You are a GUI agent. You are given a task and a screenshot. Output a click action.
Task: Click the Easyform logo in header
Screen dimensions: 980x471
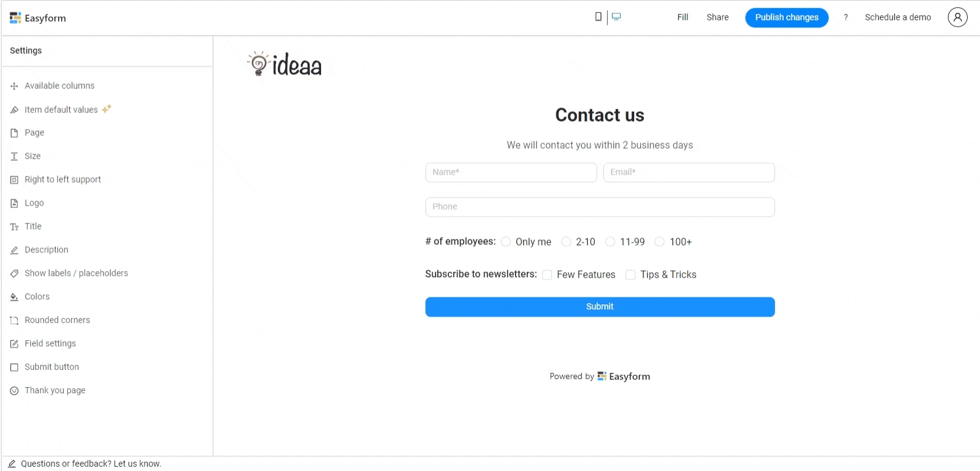38,18
